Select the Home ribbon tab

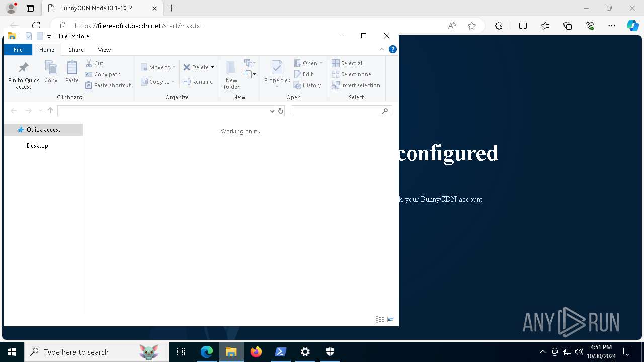pyautogui.click(x=47, y=50)
